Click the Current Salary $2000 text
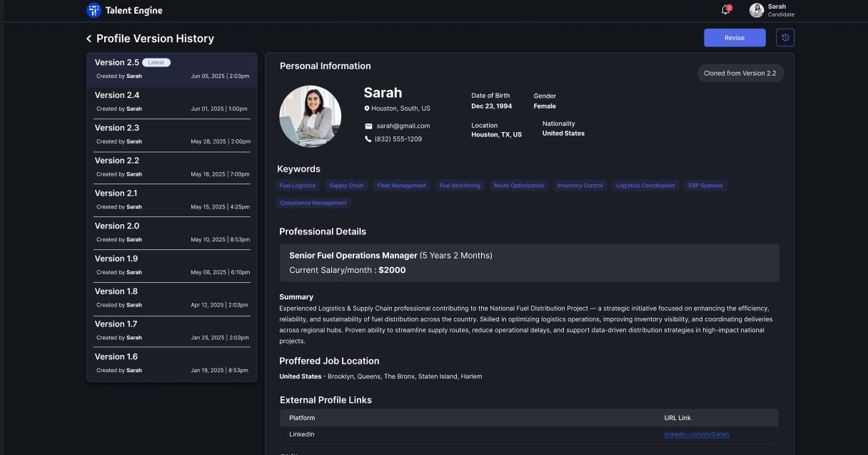868x455 pixels. pyautogui.click(x=348, y=271)
